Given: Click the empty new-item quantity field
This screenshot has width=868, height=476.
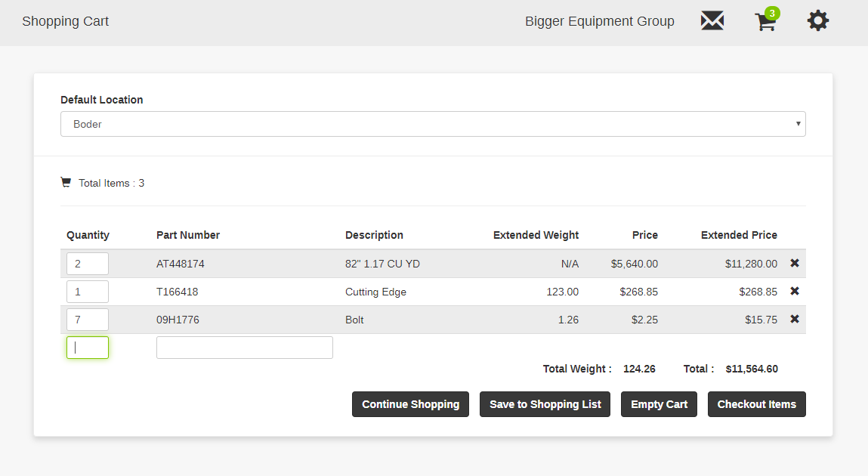Looking at the screenshot, I should pos(88,348).
